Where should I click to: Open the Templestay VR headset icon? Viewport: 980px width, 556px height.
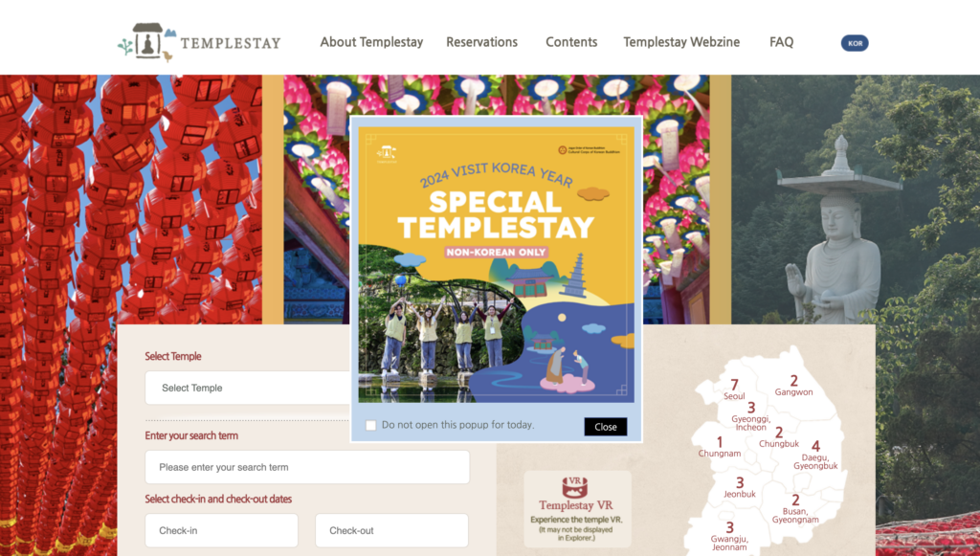point(575,487)
